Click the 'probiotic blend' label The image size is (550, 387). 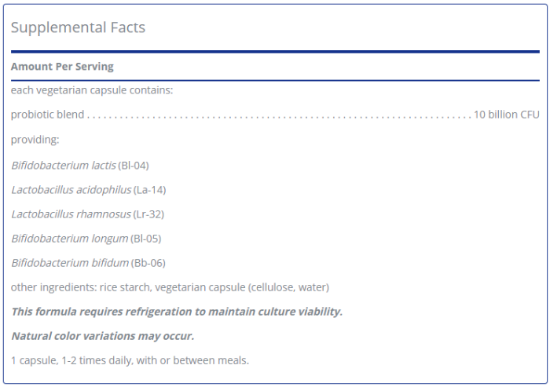click(x=47, y=114)
